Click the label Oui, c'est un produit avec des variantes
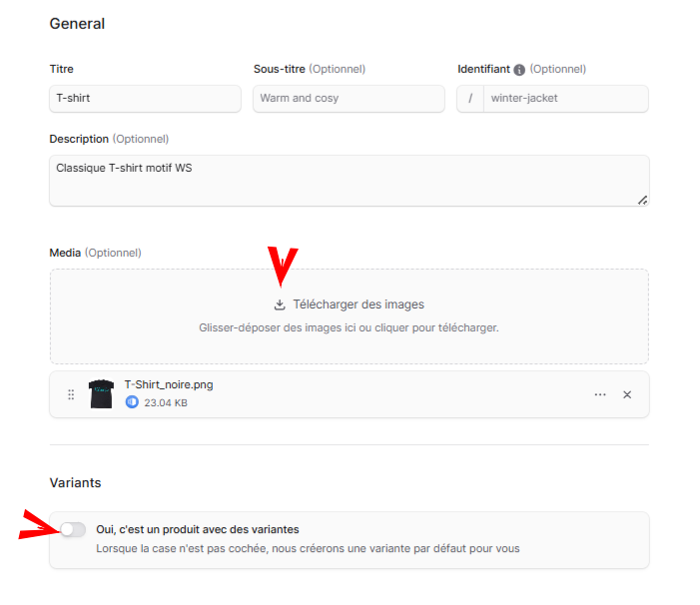Screen dimensions: 700x605 point(198,529)
